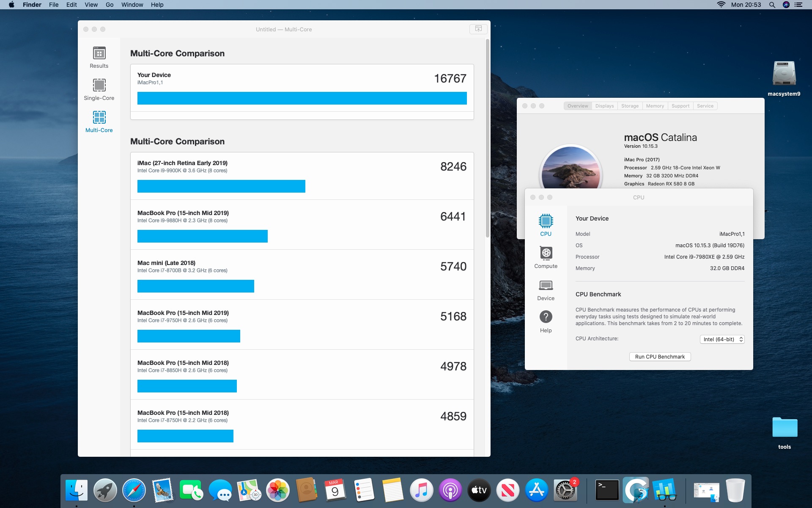Click the Spotlight search icon
The image size is (812, 508).
click(x=772, y=5)
